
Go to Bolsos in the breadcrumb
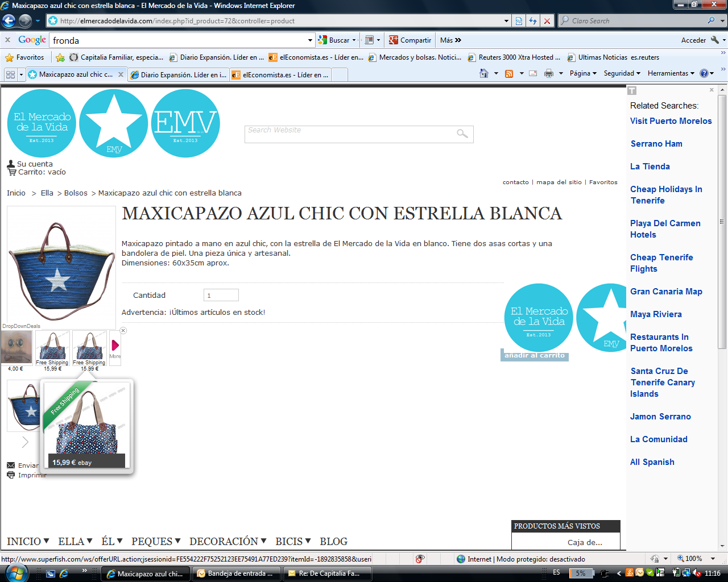[76, 193]
